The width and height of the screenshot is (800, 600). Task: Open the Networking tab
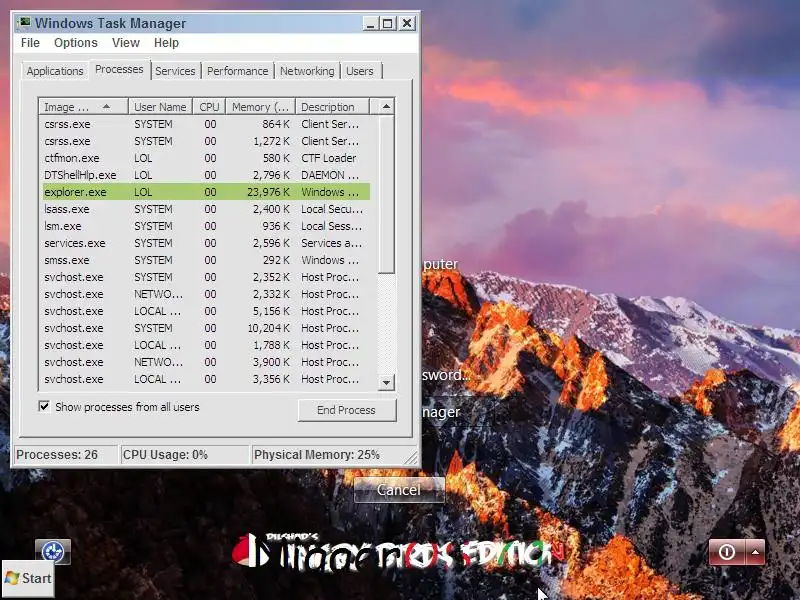[x=307, y=71]
